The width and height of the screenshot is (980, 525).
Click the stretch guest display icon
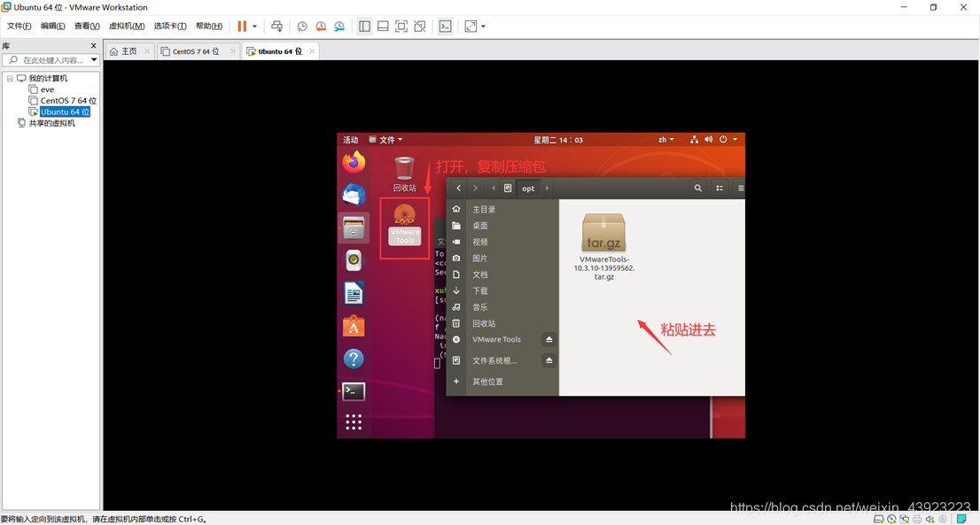click(x=471, y=27)
